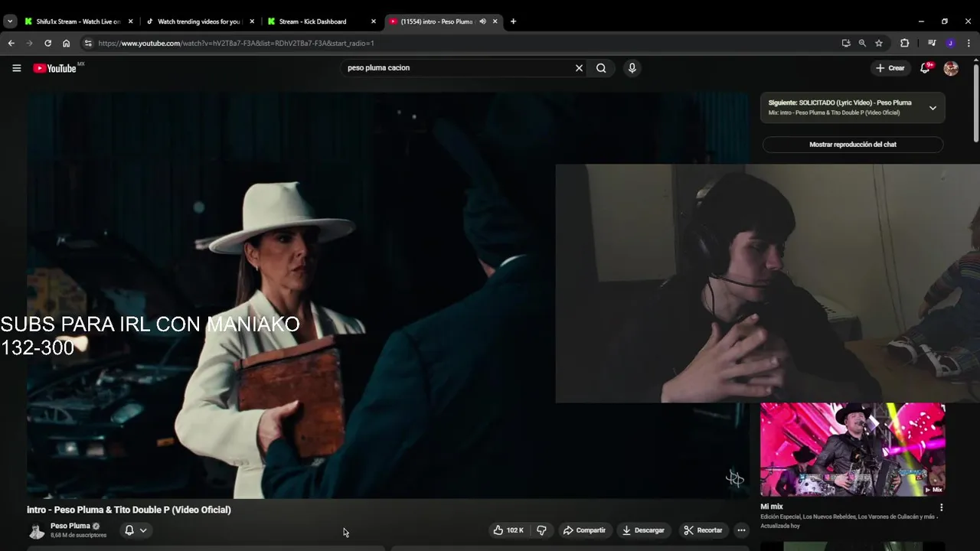The height and width of the screenshot is (551, 980).
Task: Reload the page
Action: [47, 44]
